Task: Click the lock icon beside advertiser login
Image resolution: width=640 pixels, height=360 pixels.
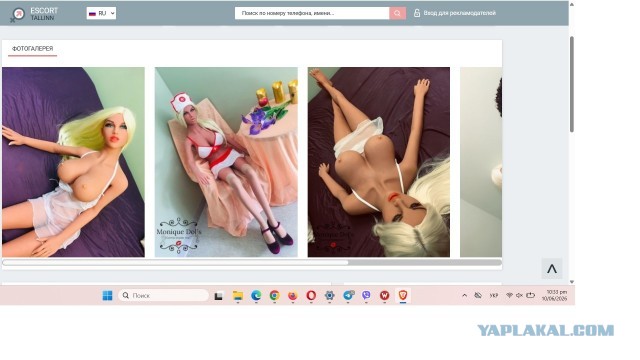Action: pyautogui.click(x=417, y=13)
